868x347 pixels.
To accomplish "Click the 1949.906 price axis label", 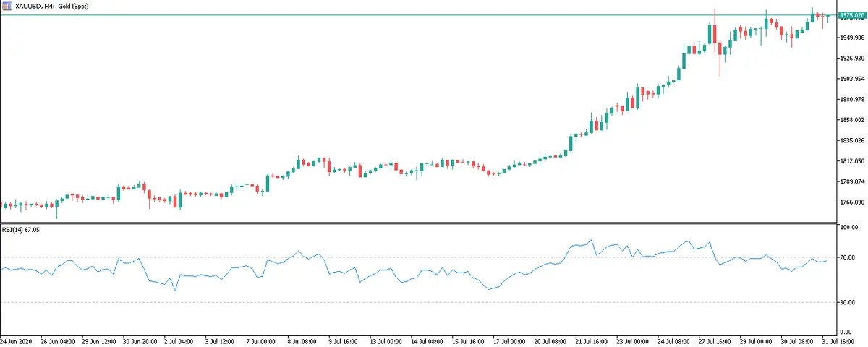I will (851, 38).
